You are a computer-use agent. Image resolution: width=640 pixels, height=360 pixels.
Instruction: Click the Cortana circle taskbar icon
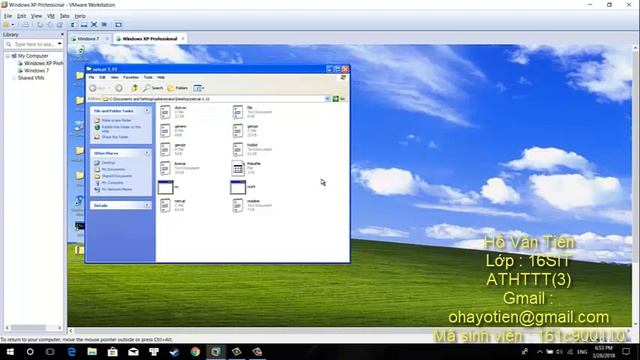pos(30,352)
